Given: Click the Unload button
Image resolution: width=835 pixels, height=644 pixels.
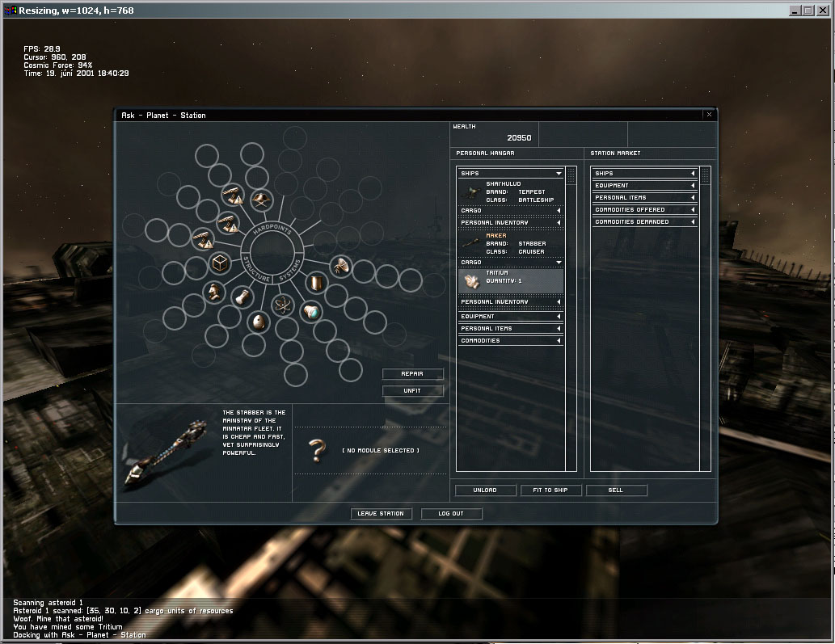Looking at the screenshot, I should coord(485,490).
